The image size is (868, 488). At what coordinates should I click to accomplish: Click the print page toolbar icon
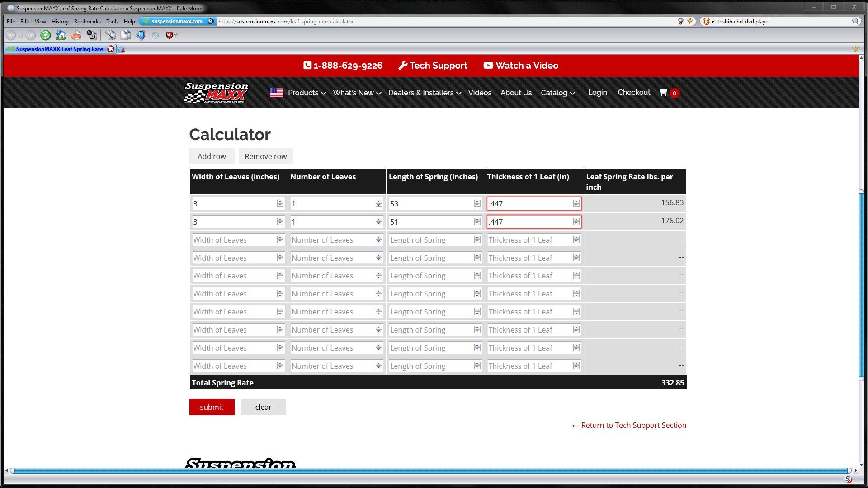pos(76,35)
